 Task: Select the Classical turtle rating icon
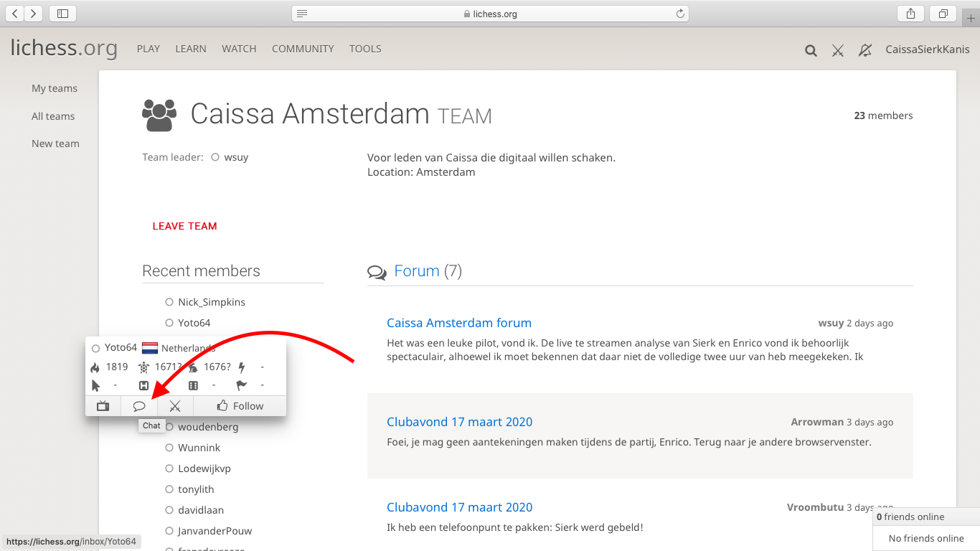(143, 367)
